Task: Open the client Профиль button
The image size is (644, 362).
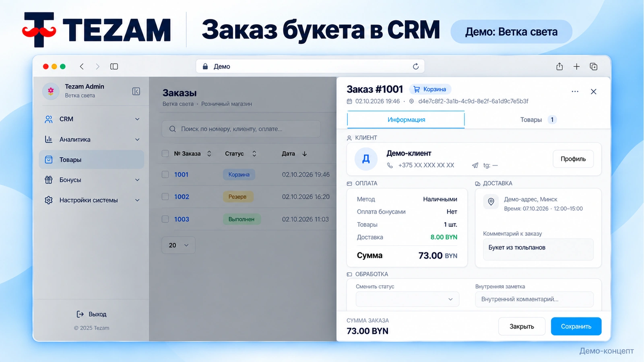Action: [573, 159]
